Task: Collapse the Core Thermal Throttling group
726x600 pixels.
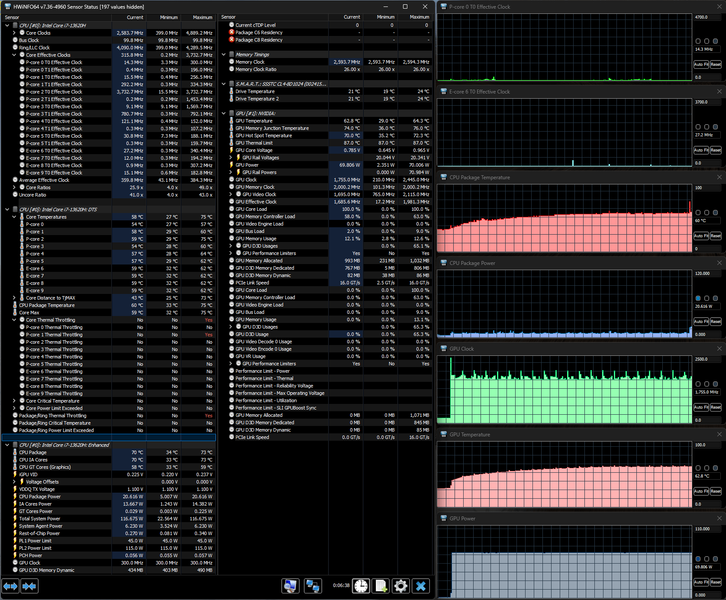Action: [x=14, y=320]
